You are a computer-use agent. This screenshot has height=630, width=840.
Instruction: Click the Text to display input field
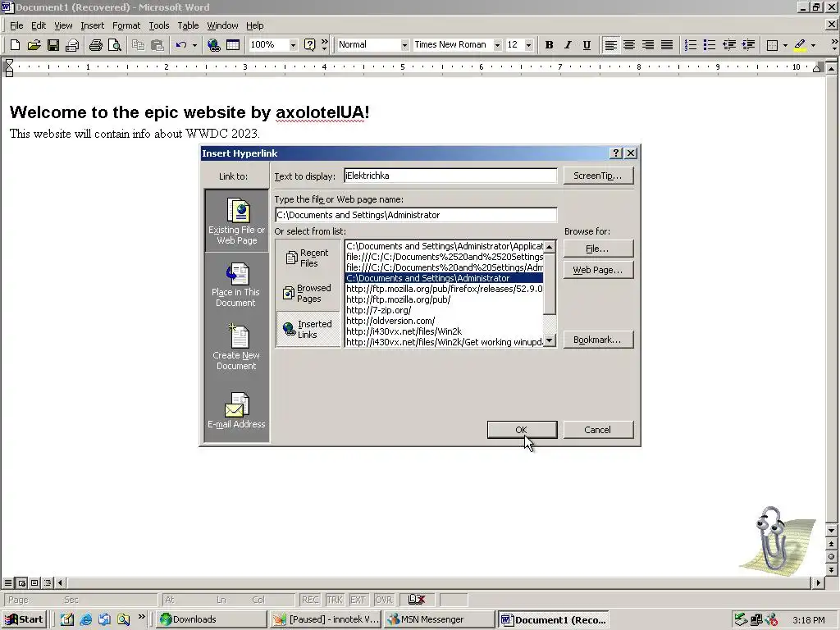click(x=450, y=176)
